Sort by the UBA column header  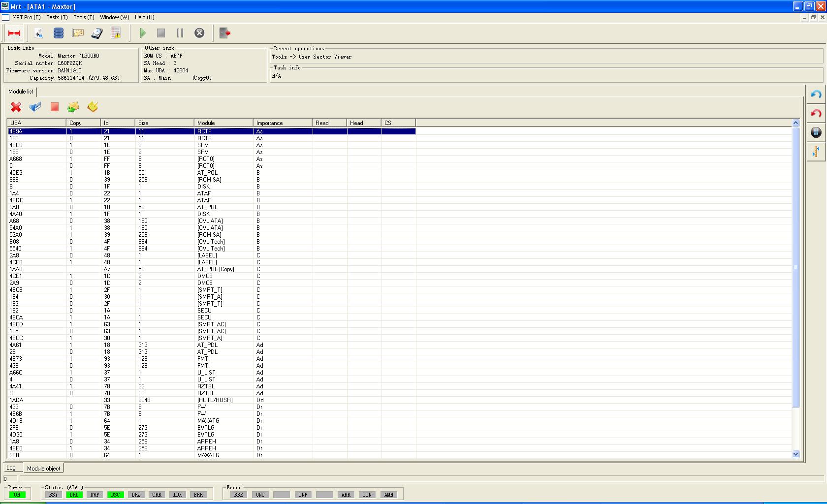(x=37, y=123)
